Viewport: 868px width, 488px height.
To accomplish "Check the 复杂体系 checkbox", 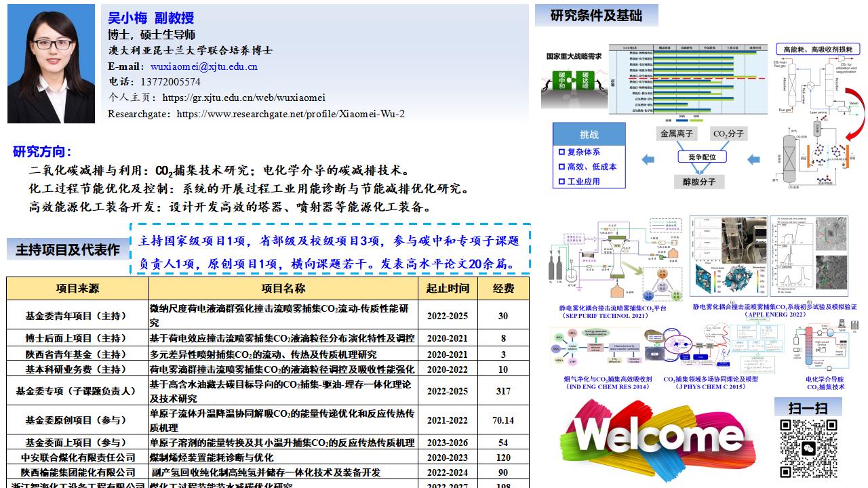I will coord(561,152).
